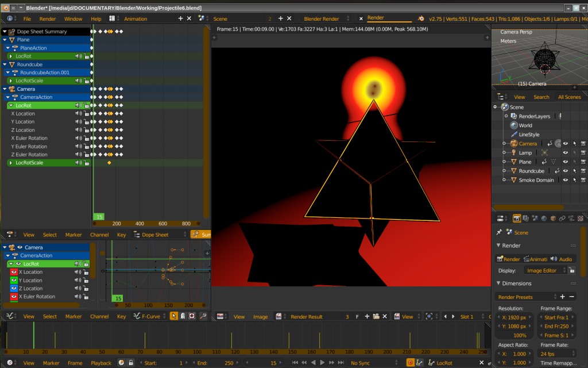Click the LineStyle brush icon in the outliner
Viewport: 588px width, 368px height.
pos(514,133)
